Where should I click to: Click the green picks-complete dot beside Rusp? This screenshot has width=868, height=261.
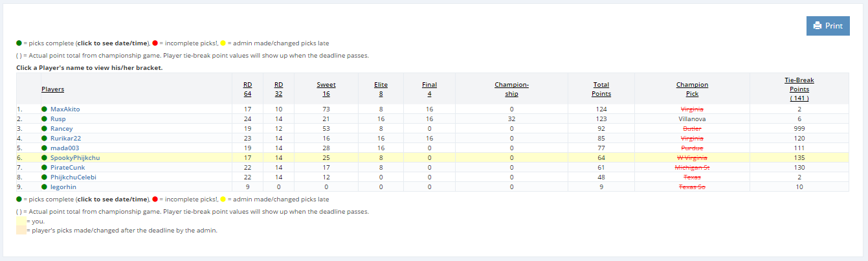(x=44, y=119)
